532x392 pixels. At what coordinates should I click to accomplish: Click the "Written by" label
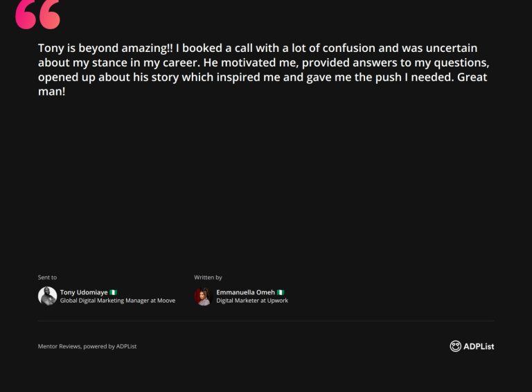tap(208, 277)
